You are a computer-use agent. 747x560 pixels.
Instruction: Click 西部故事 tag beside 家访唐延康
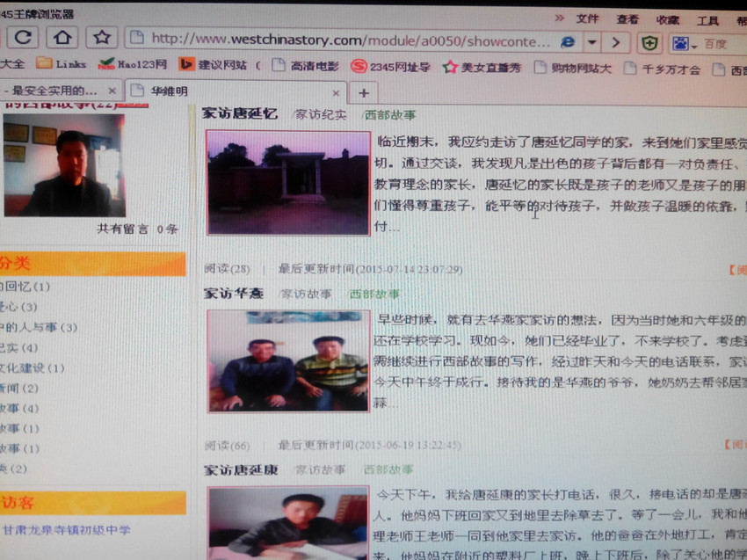388,469
